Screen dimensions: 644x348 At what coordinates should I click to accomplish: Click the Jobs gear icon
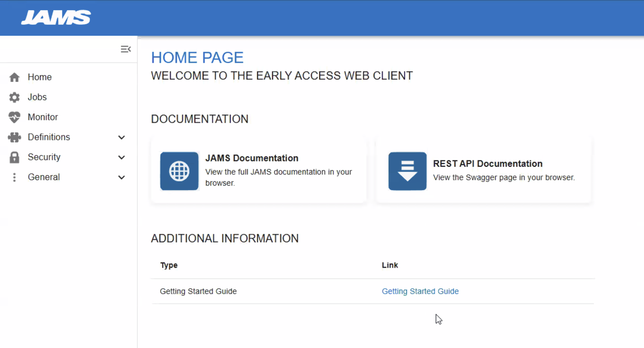click(14, 97)
